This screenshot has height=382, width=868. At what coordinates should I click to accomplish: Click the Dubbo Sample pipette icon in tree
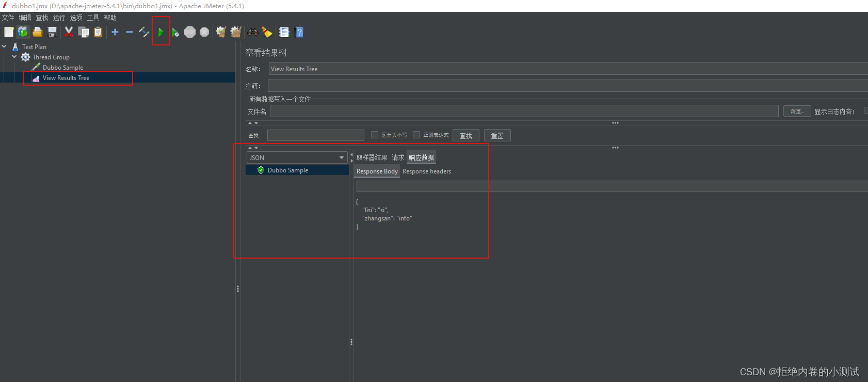tap(36, 67)
